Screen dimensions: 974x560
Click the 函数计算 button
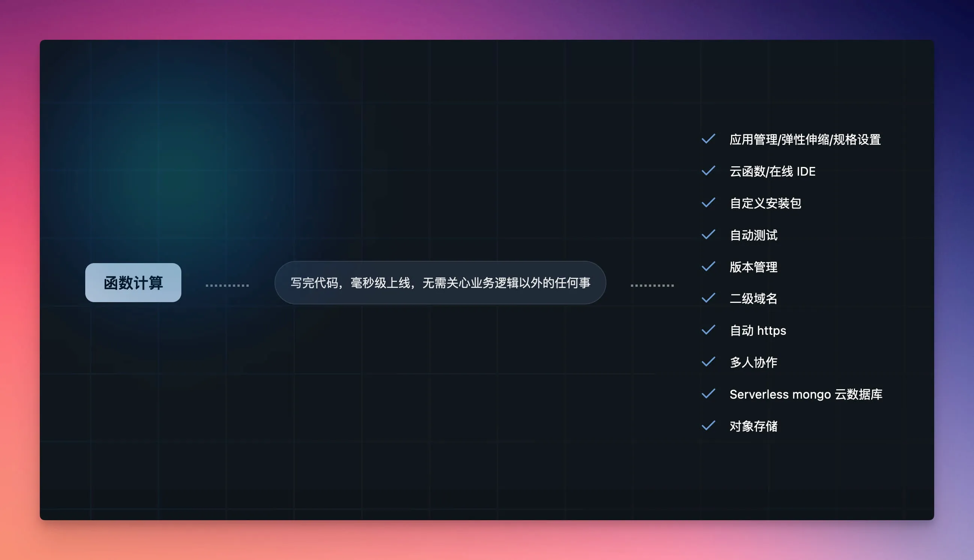[x=133, y=283]
